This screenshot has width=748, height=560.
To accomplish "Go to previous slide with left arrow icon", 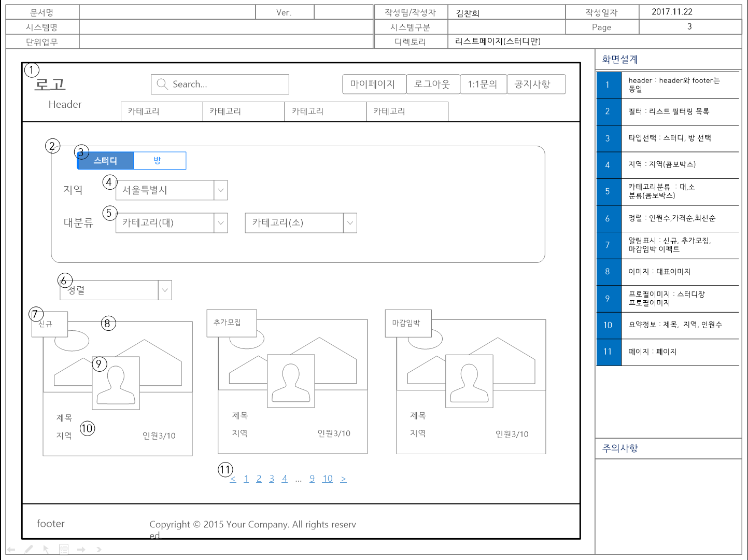I will coord(11,549).
